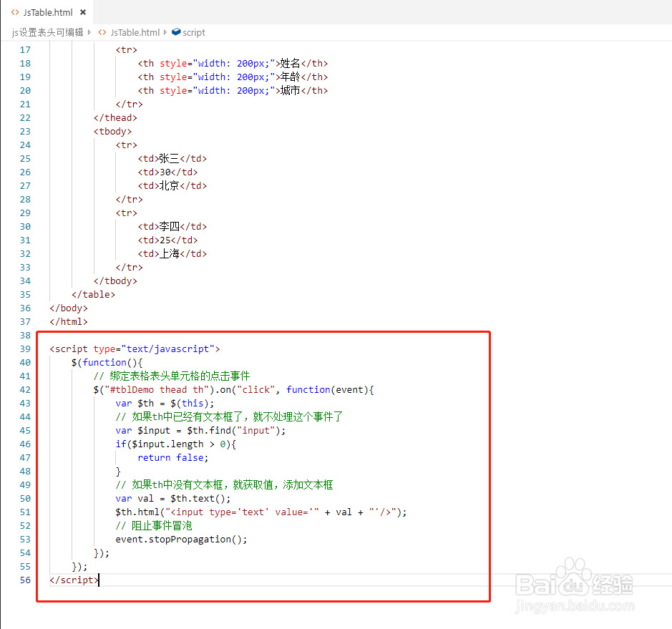This screenshot has height=629, width=672.
Task: Click the $(function(){ line
Action: tap(107, 363)
